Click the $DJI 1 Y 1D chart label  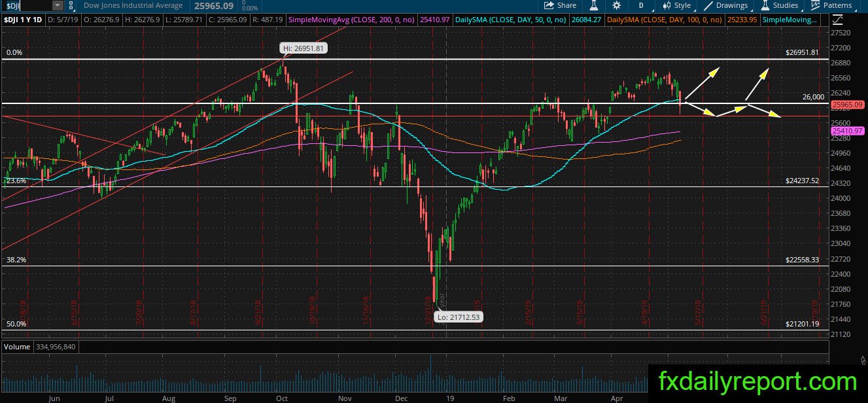pos(24,20)
